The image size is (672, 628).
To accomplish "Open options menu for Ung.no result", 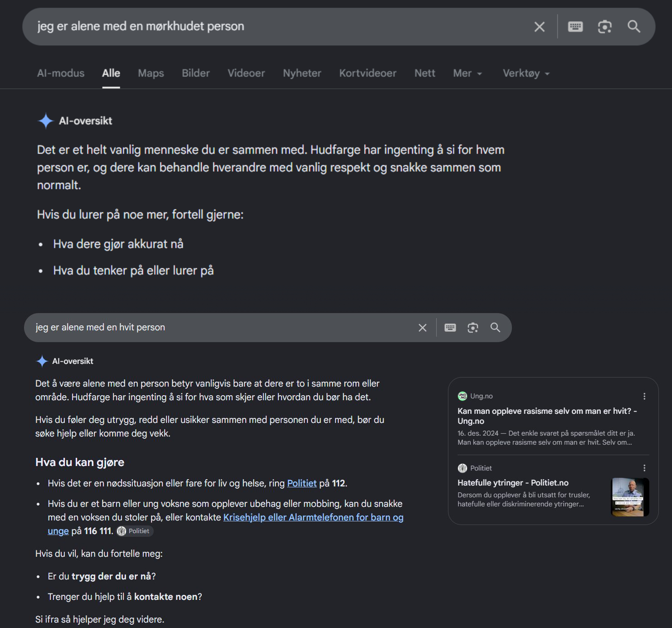I will point(644,396).
